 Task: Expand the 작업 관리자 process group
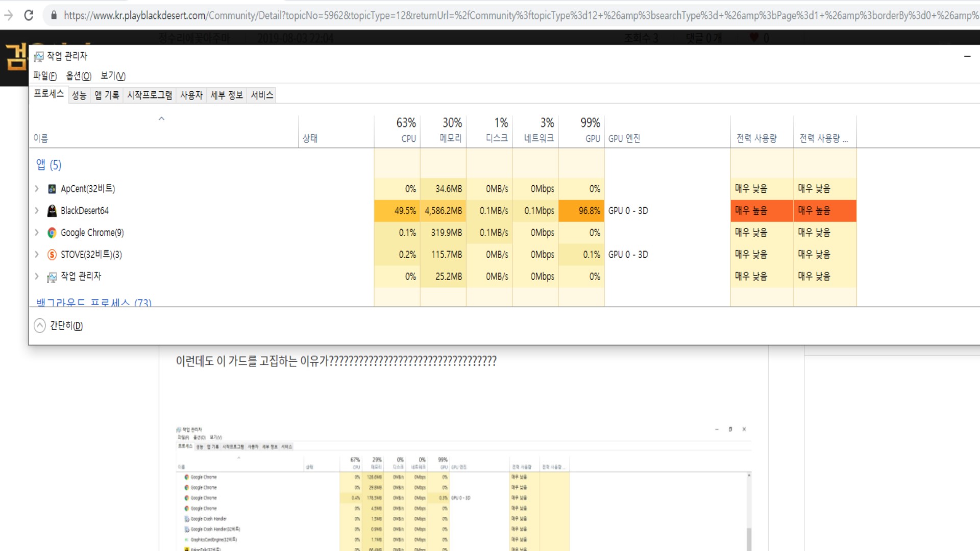coord(37,277)
